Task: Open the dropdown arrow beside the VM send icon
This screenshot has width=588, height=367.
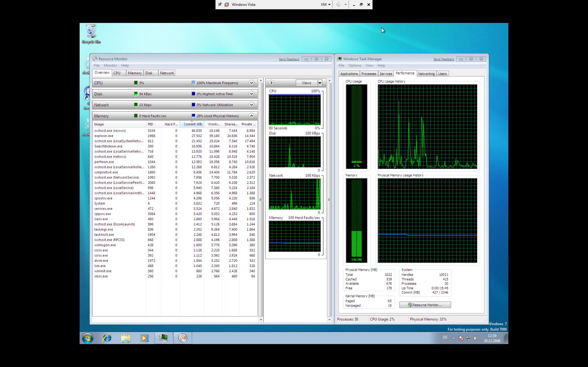Action: (345, 5)
